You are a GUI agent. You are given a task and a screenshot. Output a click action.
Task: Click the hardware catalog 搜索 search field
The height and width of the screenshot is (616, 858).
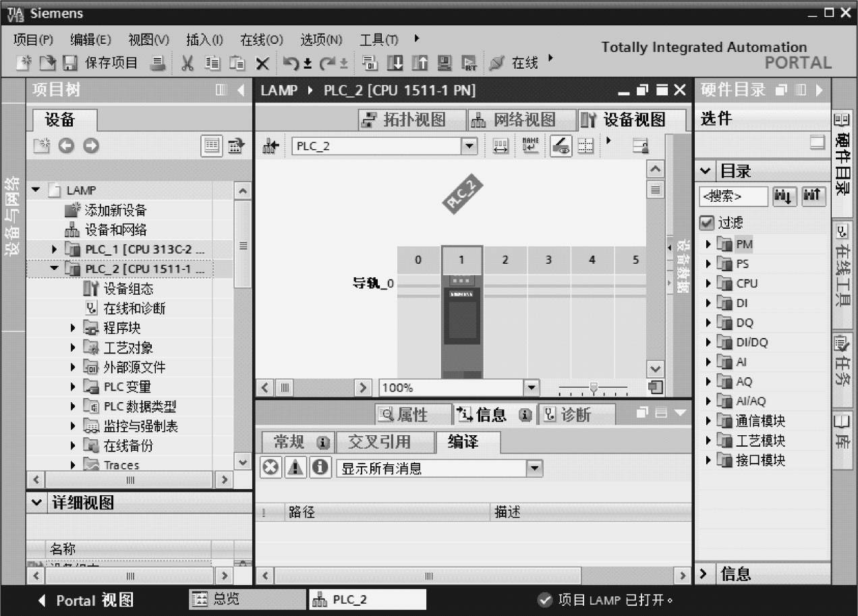pyautogui.click(x=733, y=196)
